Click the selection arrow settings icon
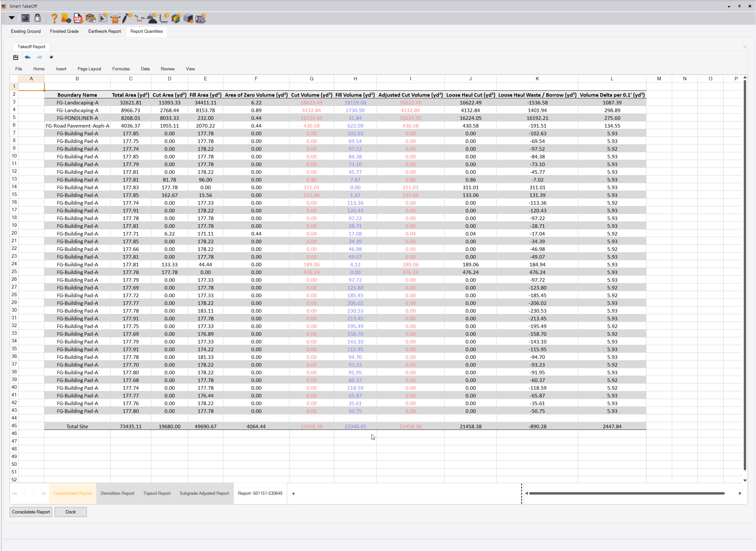 click(103, 18)
